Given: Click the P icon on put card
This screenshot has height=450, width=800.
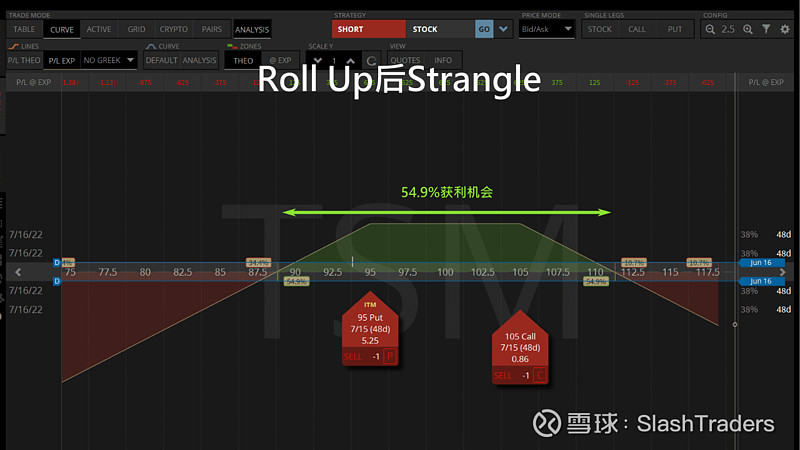Looking at the screenshot, I should [x=390, y=356].
